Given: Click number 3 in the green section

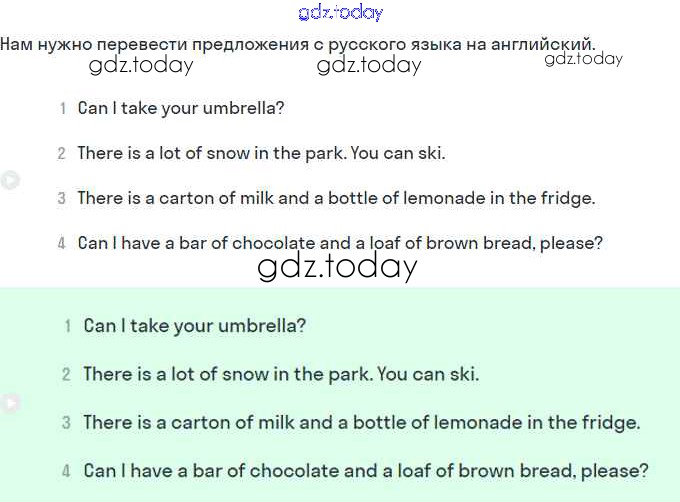Looking at the screenshot, I should (67, 423).
